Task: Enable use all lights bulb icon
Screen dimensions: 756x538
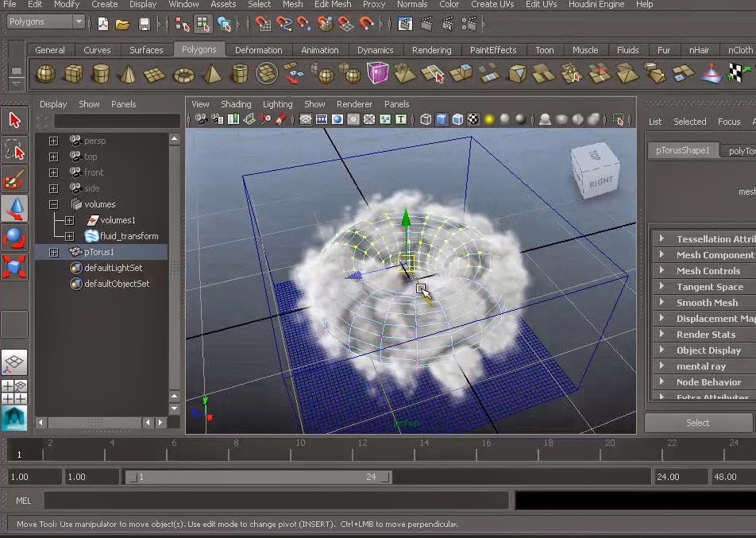Action: click(x=489, y=119)
